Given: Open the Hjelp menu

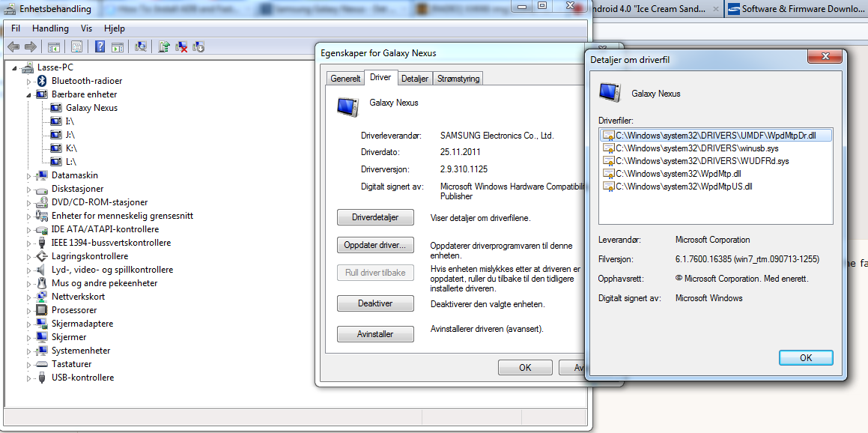Looking at the screenshot, I should point(115,28).
